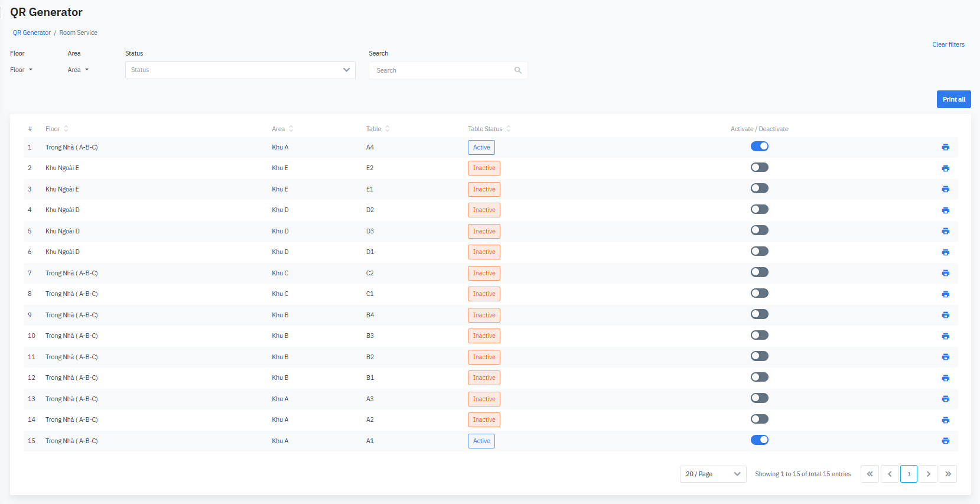
Task: Select page 1 in pagination
Action: (909, 474)
